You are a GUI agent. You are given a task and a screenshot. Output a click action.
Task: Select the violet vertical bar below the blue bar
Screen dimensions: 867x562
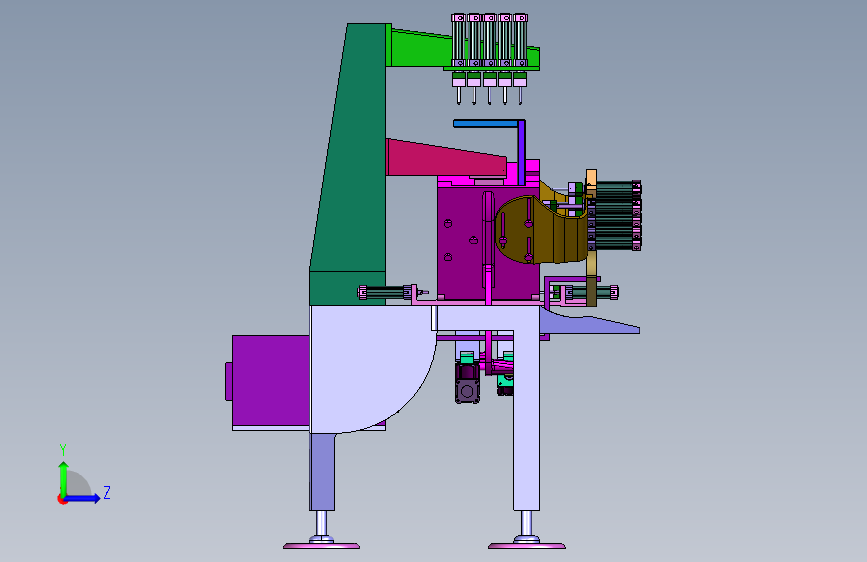(521, 154)
